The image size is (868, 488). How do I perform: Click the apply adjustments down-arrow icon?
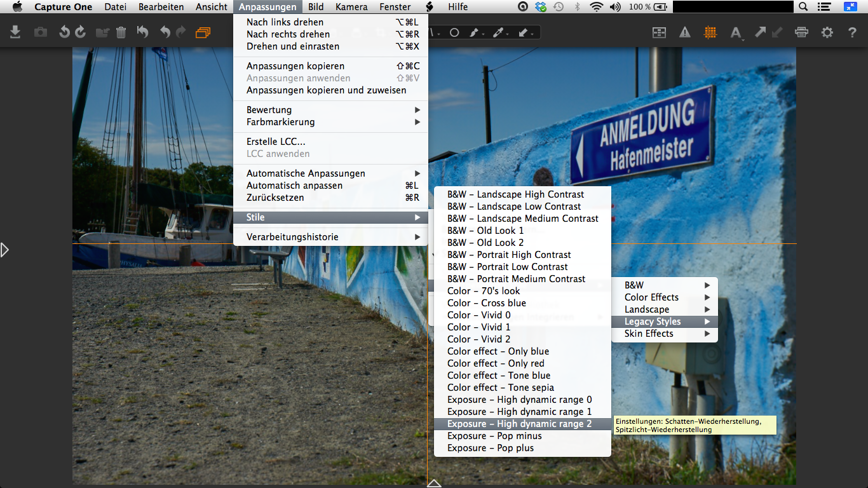coord(776,32)
